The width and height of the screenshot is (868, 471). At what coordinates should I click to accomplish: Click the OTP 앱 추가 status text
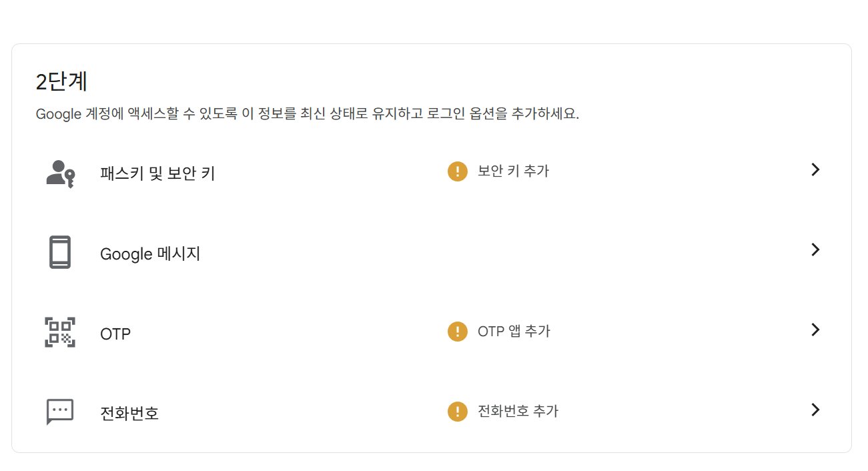point(514,332)
